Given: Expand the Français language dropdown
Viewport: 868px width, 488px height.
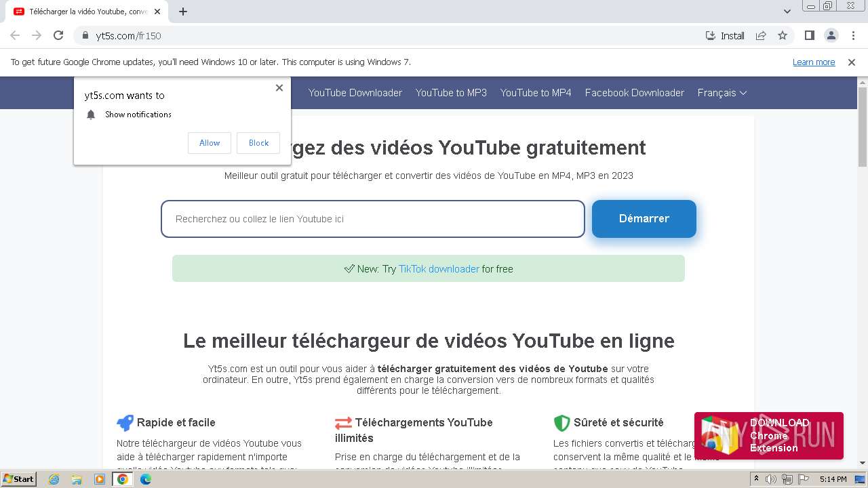Looking at the screenshot, I should tap(722, 93).
